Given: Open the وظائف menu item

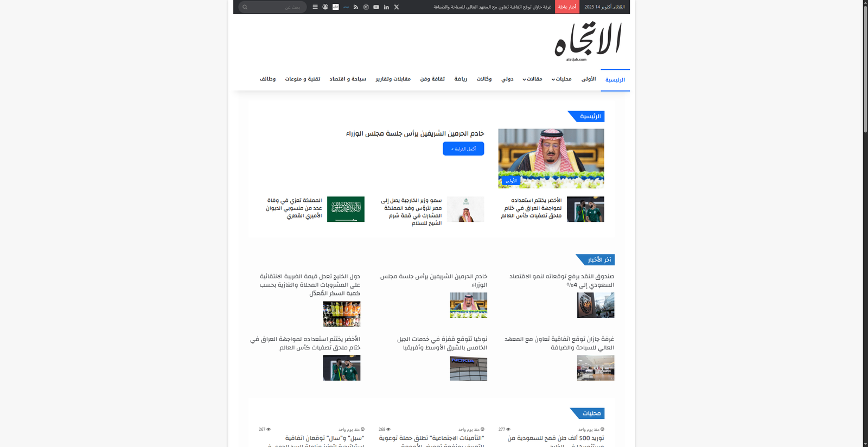Looking at the screenshot, I should 267,79.
